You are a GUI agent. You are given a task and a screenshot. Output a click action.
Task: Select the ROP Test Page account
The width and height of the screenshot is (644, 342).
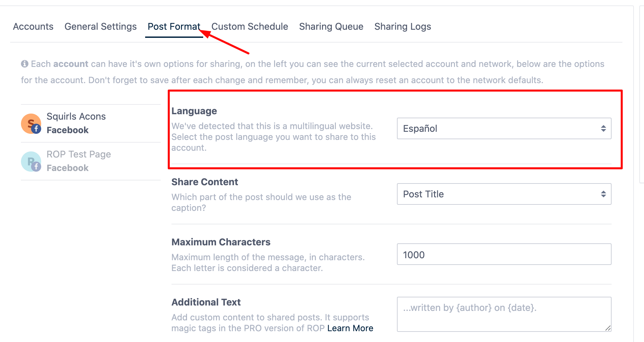coord(79,161)
